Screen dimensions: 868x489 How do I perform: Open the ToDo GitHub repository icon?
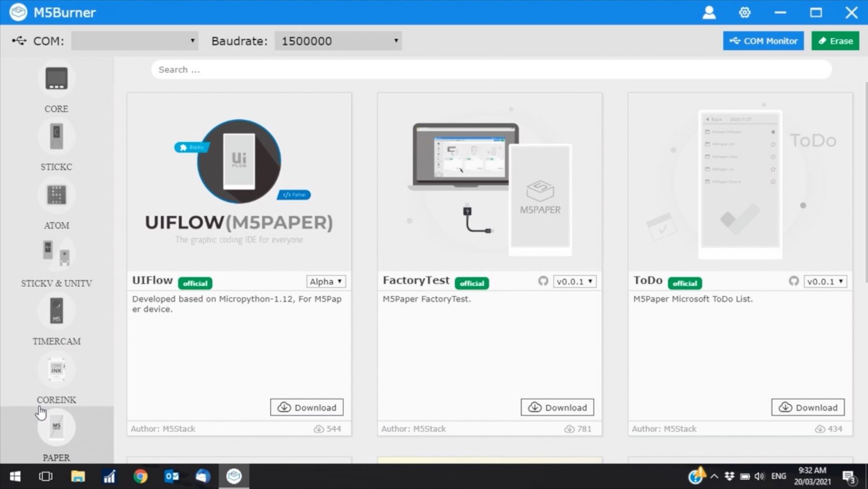pyautogui.click(x=793, y=280)
